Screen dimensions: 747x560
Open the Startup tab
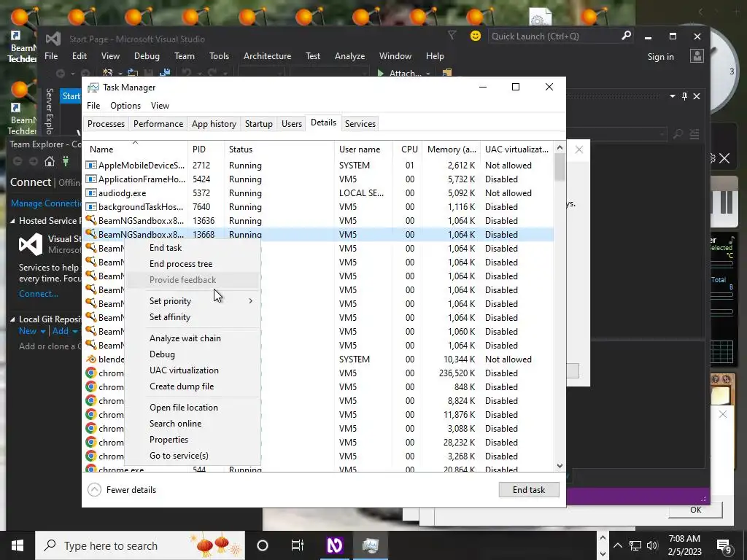259,124
